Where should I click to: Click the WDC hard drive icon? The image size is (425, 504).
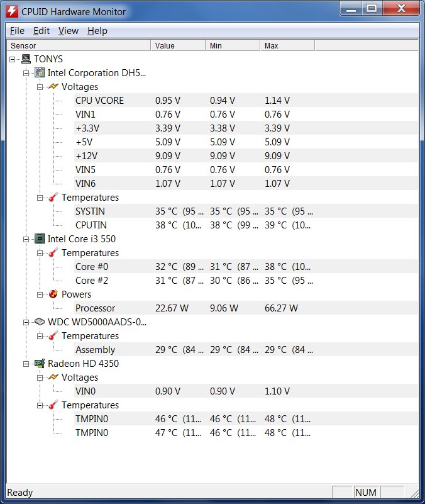(x=40, y=322)
